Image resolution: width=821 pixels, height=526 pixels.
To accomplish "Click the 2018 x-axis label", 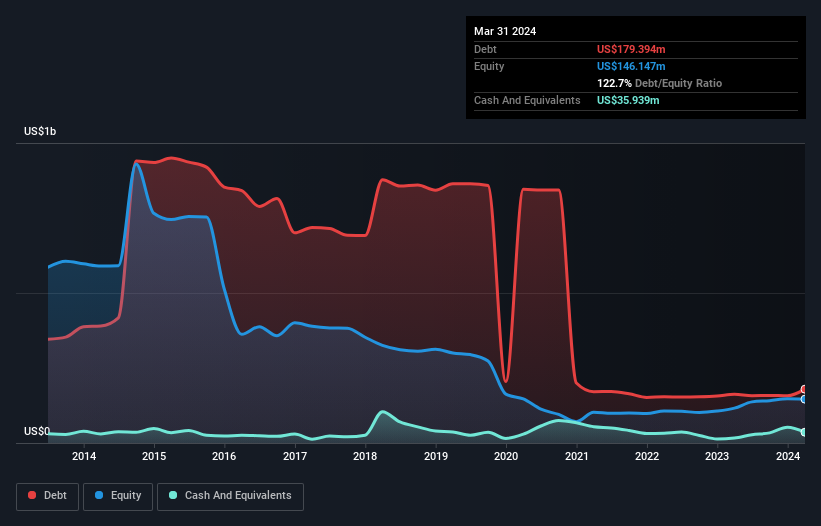I will [x=365, y=456].
